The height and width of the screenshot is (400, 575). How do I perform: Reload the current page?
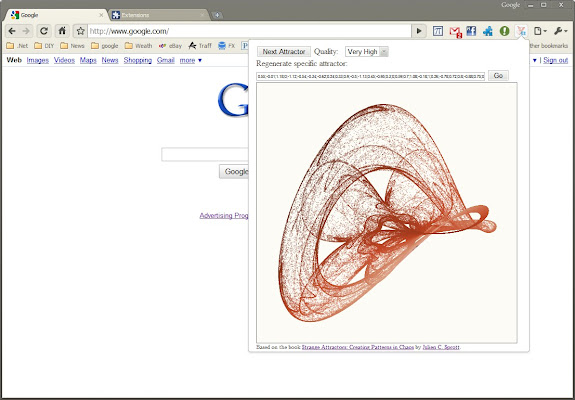click(x=44, y=31)
